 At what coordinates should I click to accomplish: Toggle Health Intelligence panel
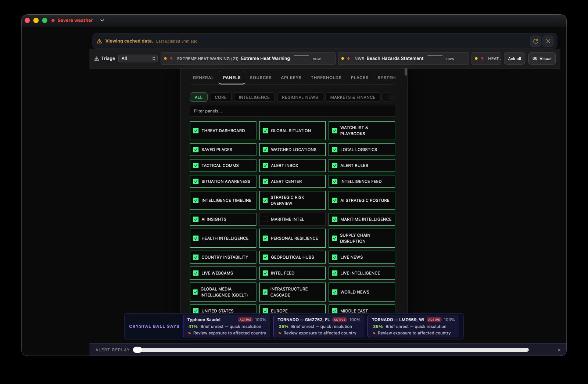[196, 238]
